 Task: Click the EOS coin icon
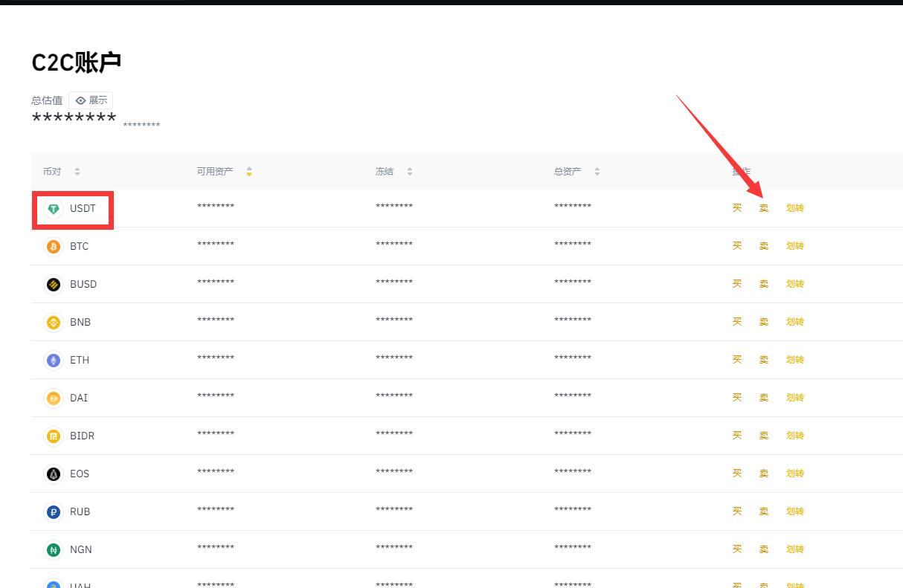(54, 474)
